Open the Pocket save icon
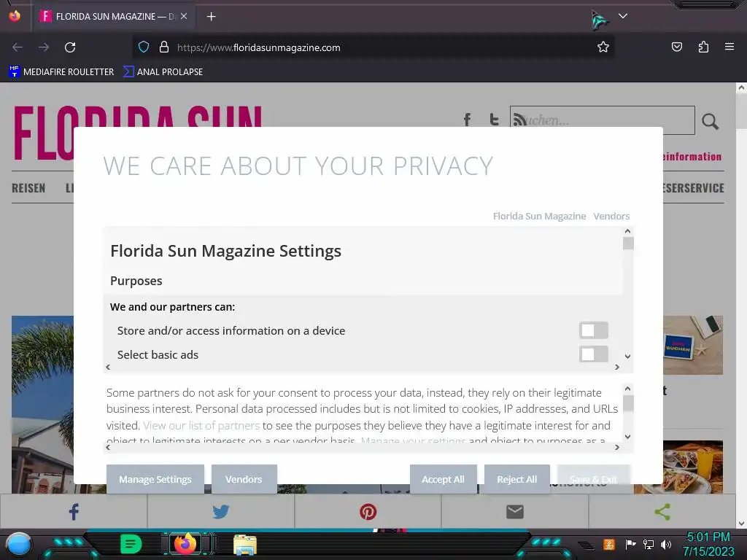747x560 pixels. coord(676,47)
